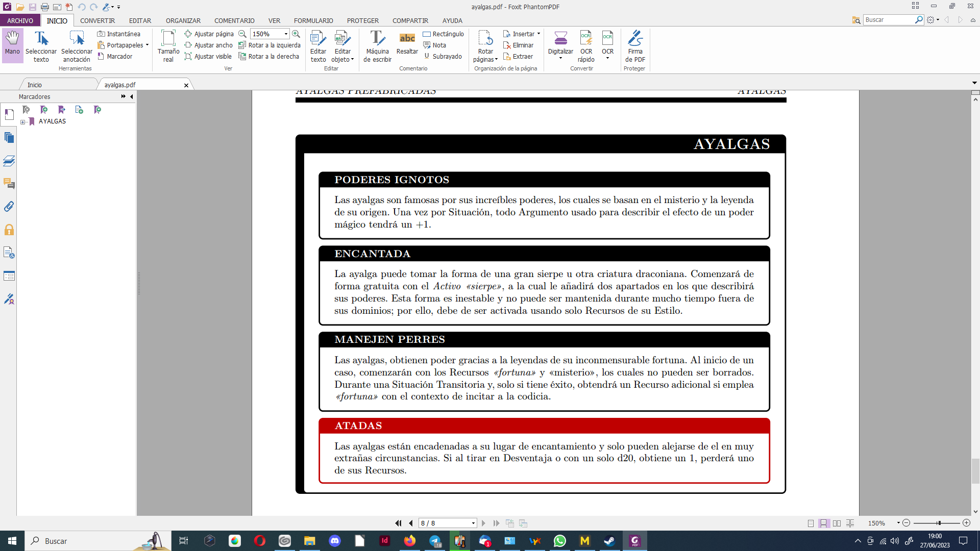Viewport: 980px width, 551px height.
Task: Click the status bar zoom slider
Action: tap(939, 523)
